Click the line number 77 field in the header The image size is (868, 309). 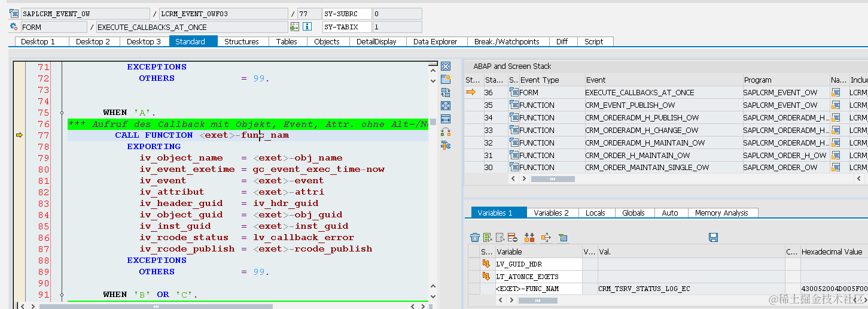click(308, 13)
